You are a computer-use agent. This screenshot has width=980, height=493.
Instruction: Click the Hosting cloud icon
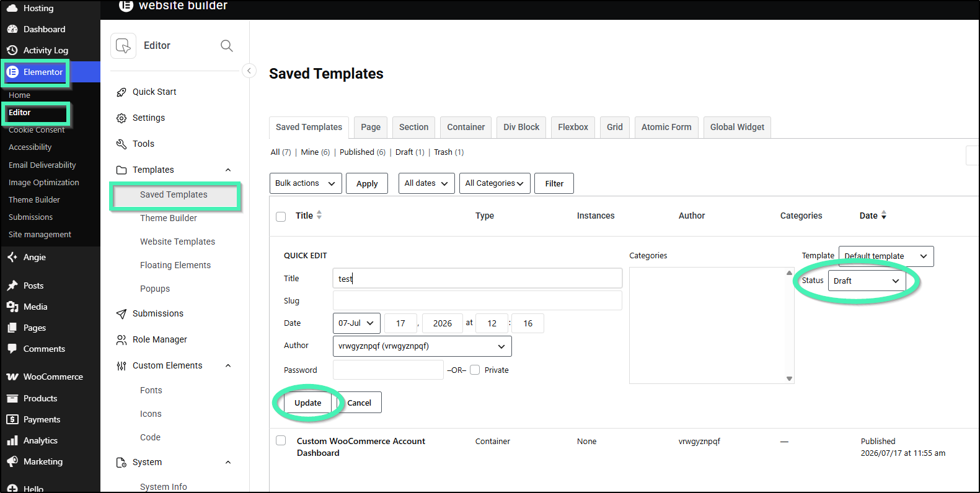(x=12, y=8)
